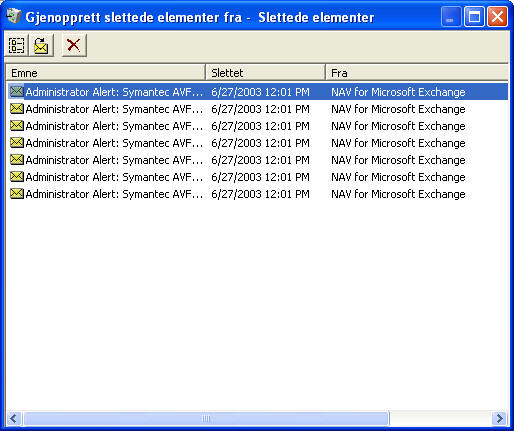Screen dimensions: 514x431
Task: Purge selected items with red X
Action: point(74,45)
